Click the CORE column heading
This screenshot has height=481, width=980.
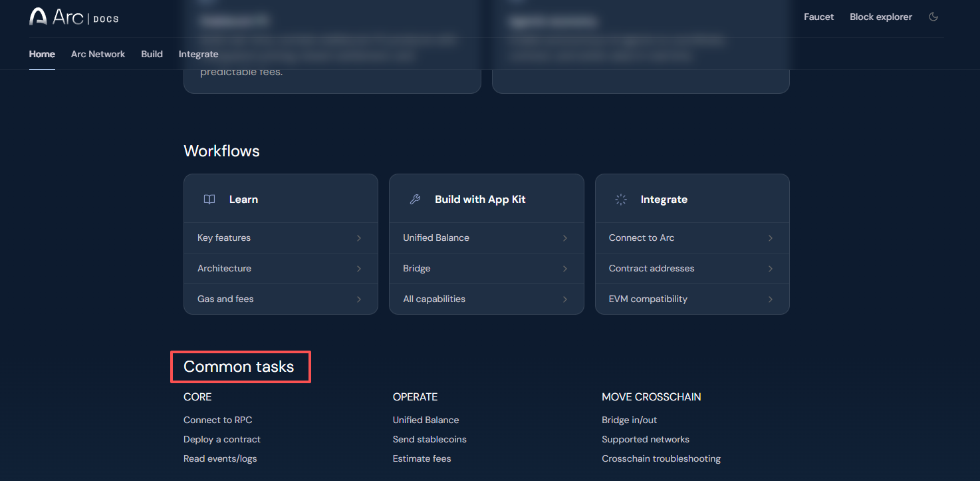[x=197, y=397]
